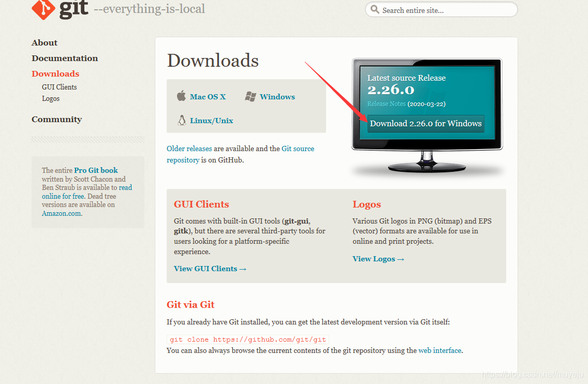Image resolution: width=588 pixels, height=384 pixels.
Task: Choose the Linux/Unix download link
Action: pyautogui.click(x=212, y=121)
